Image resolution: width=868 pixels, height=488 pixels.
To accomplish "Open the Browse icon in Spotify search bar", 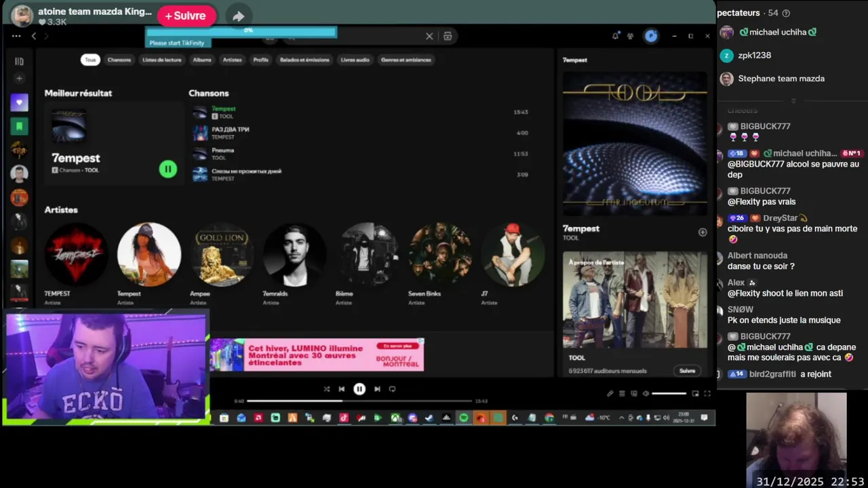I will coord(448,37).
